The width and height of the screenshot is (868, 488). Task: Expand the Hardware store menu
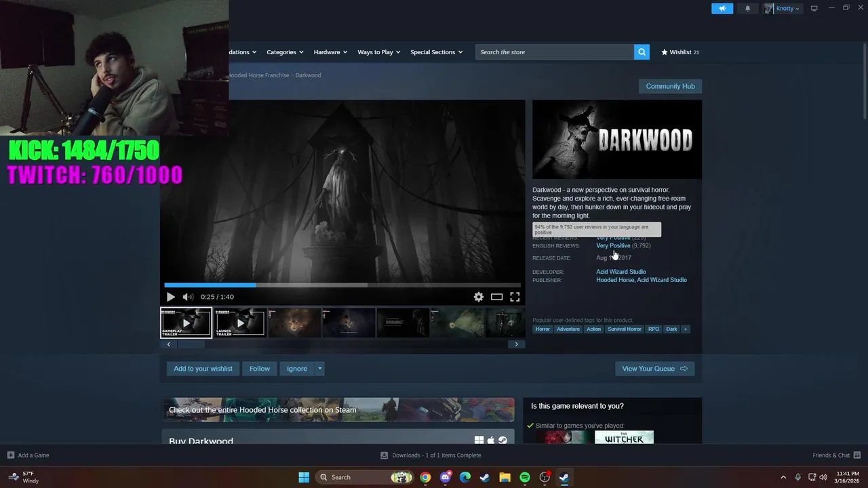pos(330,52)
